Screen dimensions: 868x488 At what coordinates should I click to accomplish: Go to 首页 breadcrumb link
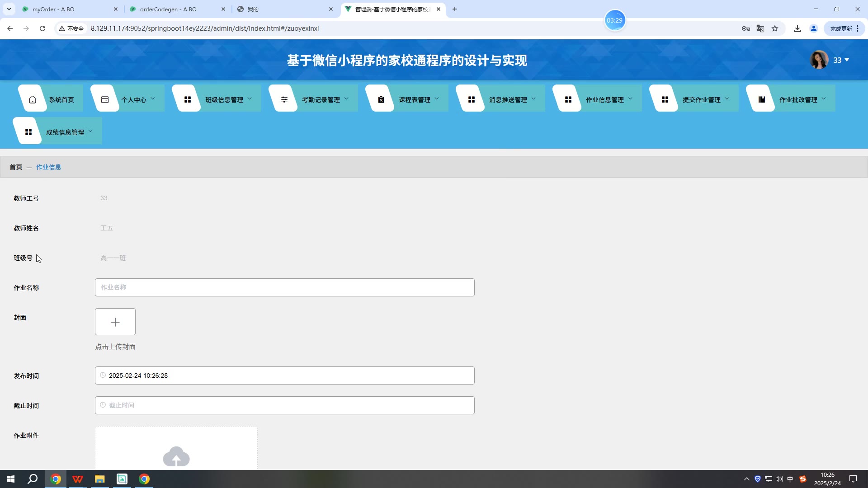[x=16, y=167]
